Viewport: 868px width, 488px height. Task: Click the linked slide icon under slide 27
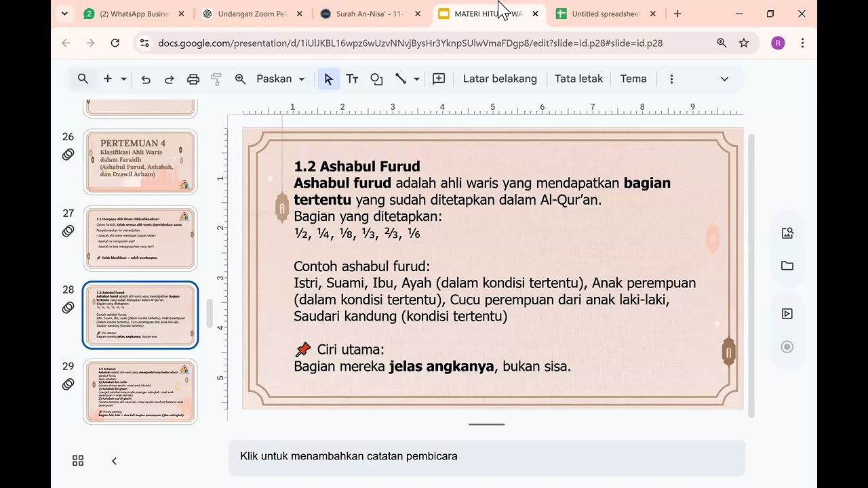tap(68, 231)
